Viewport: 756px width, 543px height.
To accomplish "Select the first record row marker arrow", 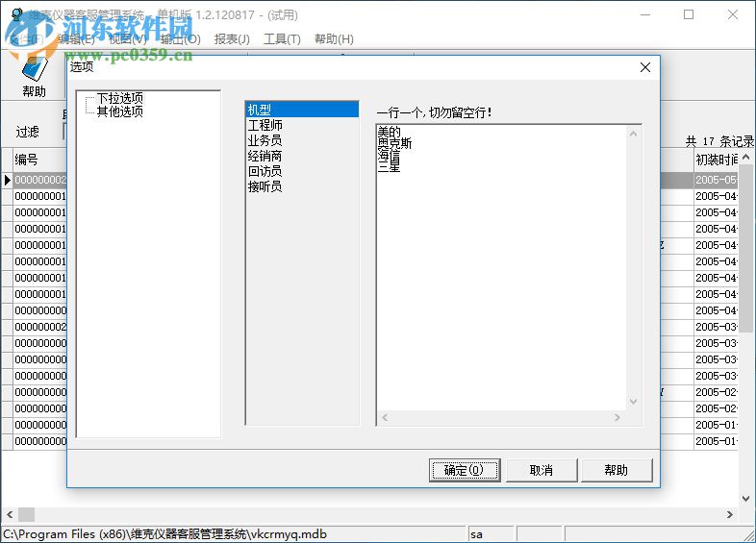I will click(x=8, y=180).
